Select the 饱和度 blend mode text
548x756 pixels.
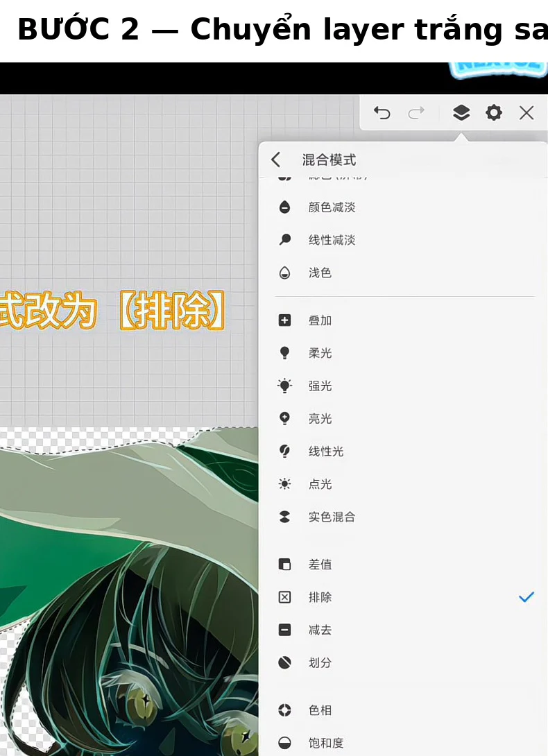tap(326, 743)
